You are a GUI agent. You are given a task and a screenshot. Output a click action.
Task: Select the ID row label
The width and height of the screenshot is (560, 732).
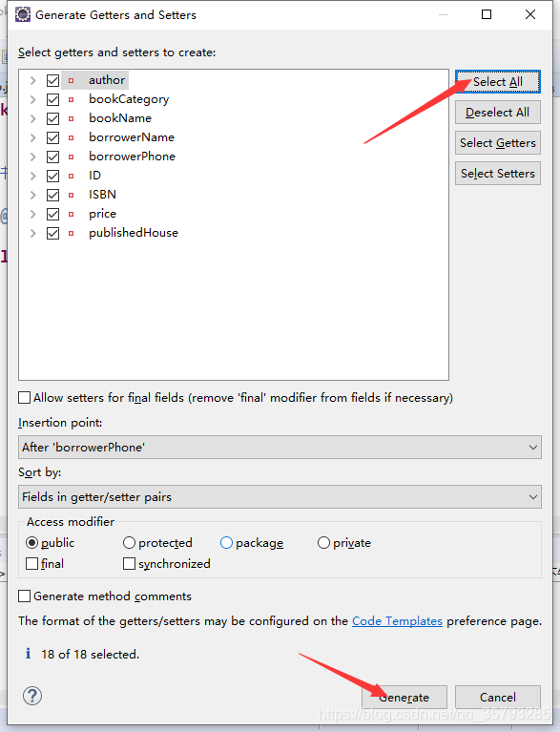pyautogui.click(x=94, y=176)
